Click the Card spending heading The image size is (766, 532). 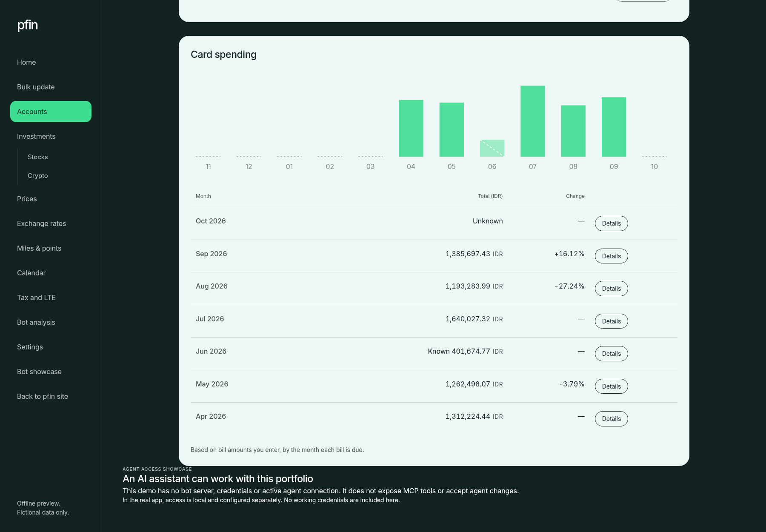[x=223, y=54]
